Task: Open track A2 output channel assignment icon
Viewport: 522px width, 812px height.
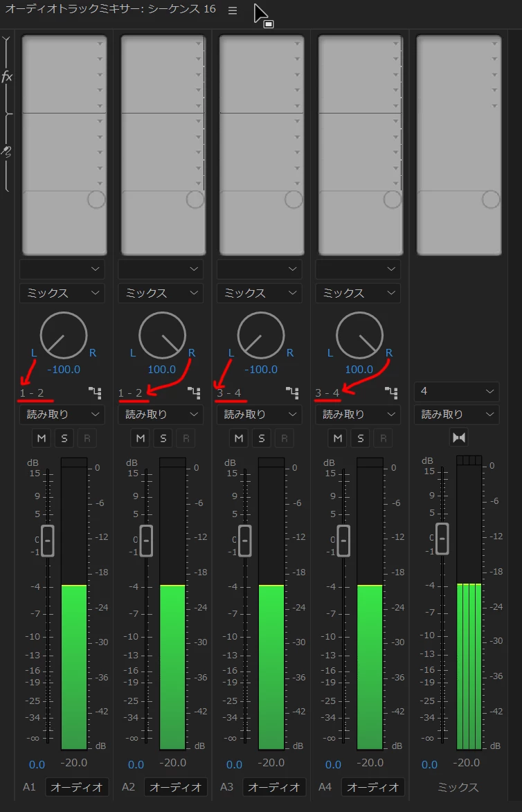Action: click(x=195, y=393)
